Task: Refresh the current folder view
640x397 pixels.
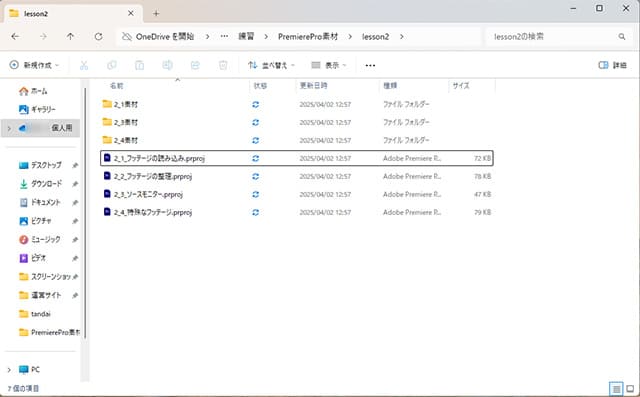Action: click(x=98, y=37)
